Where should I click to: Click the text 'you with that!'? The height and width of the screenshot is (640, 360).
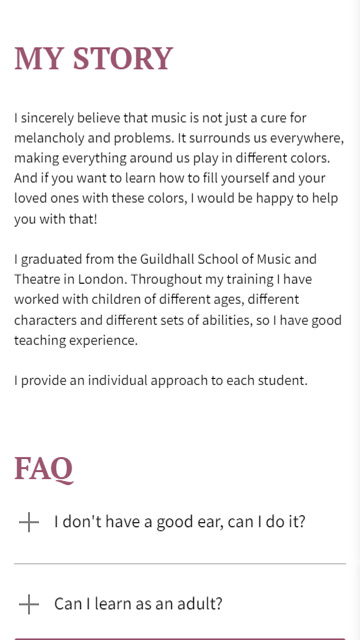(56, 219)
